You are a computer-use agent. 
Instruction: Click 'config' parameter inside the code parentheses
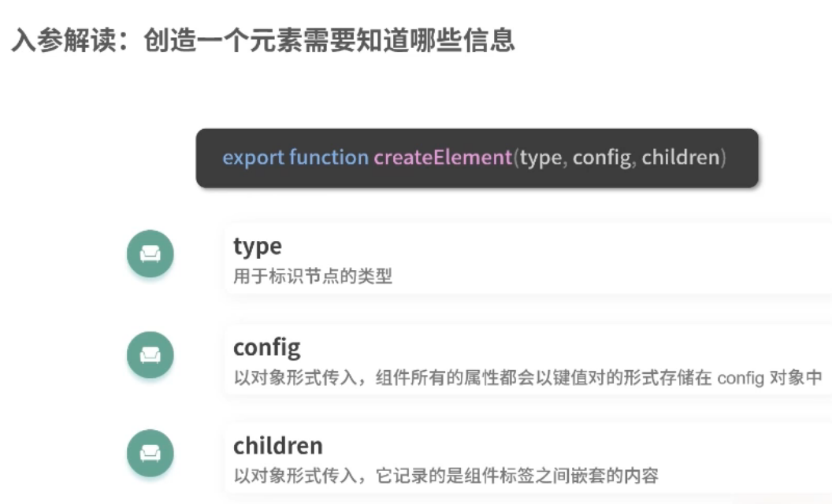[x=601, y=157]
